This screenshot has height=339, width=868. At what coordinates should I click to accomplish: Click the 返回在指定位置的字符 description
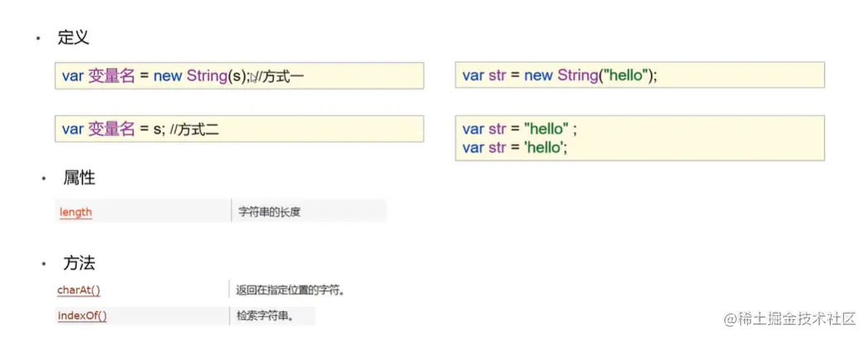pyautogui.click(x=290, y=290)
